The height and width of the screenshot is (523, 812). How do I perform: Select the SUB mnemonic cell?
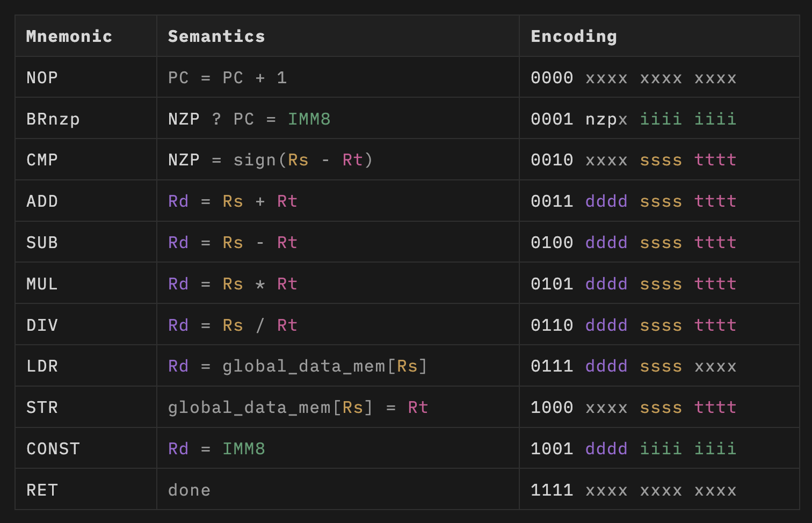point(42,243)
